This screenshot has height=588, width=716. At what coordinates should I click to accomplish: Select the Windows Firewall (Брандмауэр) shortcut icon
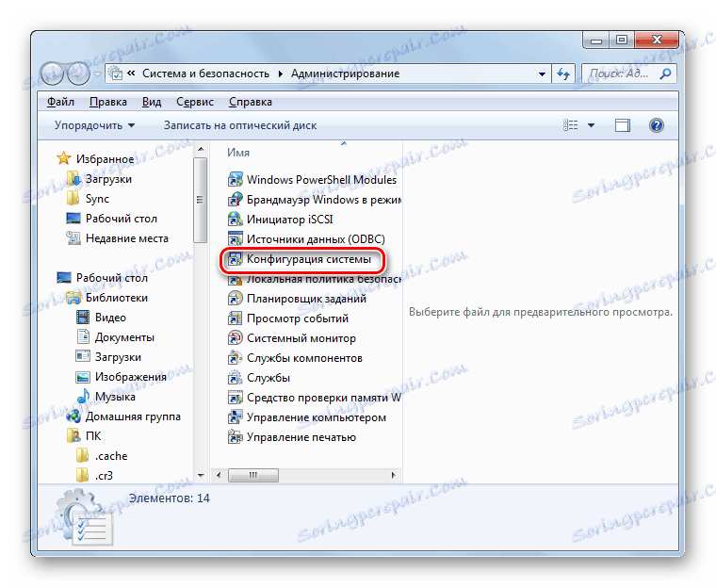pyautogui.click(x=235, y=200)
